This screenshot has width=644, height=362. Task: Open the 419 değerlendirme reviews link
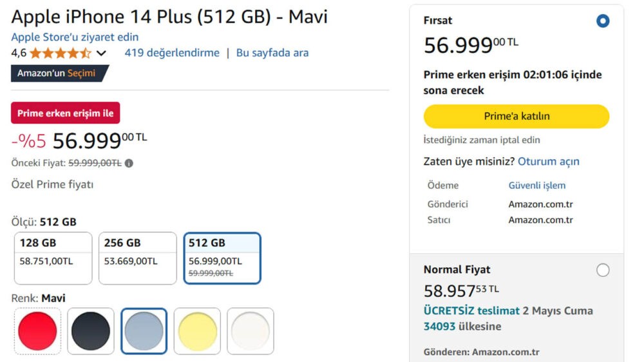point(172,53)
